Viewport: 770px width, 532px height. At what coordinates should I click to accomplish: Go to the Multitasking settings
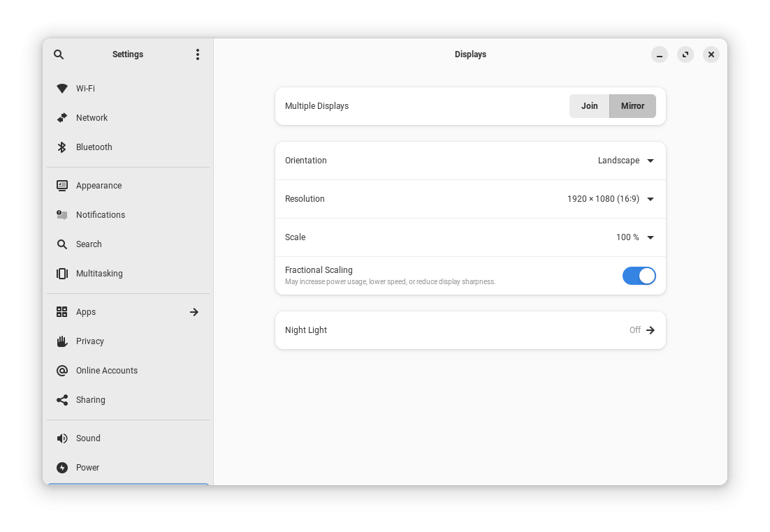click(99, 274)
